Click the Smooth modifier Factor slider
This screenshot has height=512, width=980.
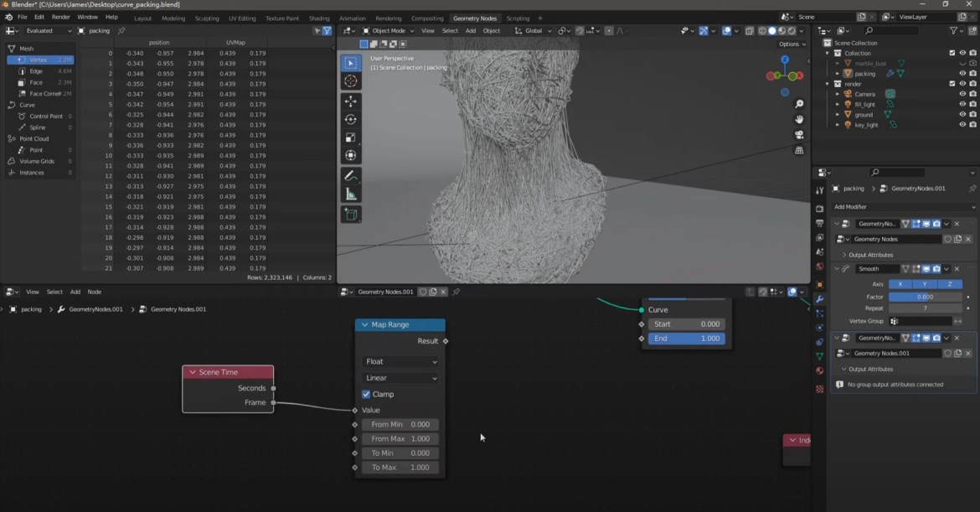point(925,297)
